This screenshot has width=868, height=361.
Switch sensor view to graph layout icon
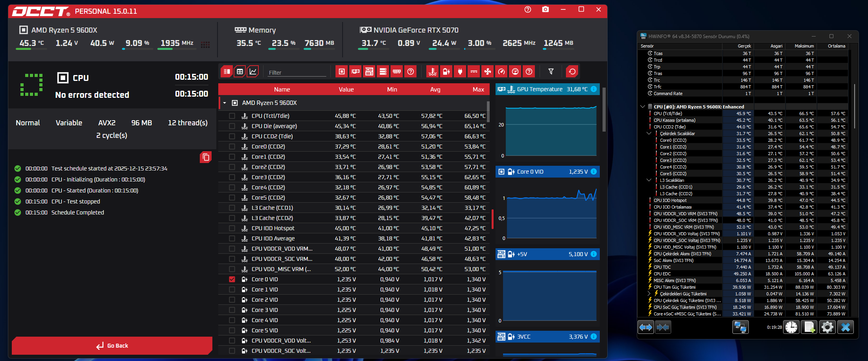(253, 71)
